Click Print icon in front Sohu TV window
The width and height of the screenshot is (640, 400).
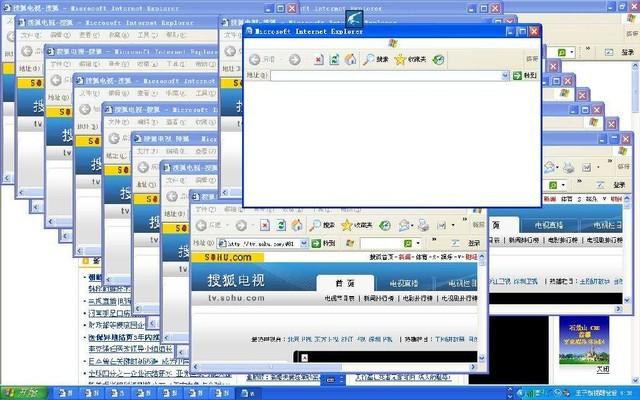tap(423, 225)
